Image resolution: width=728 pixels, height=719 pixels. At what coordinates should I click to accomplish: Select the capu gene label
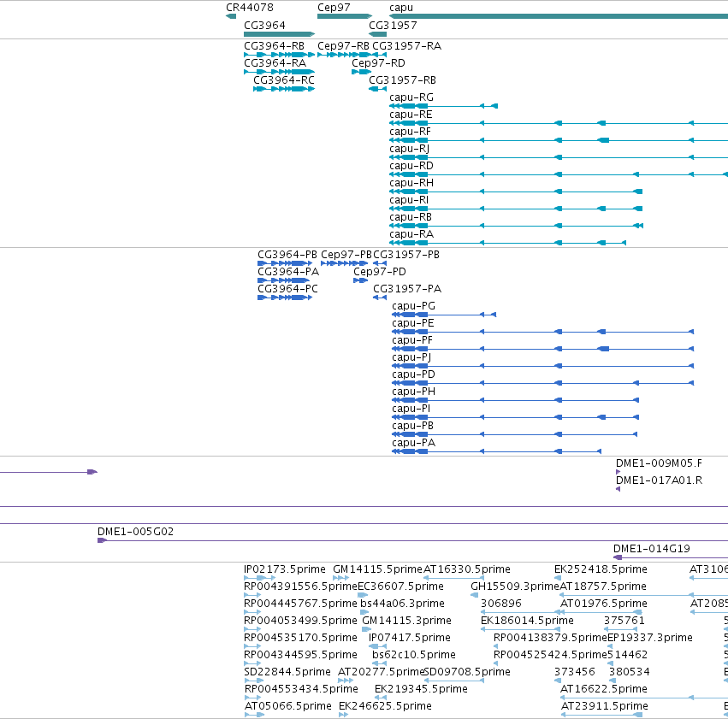(x=401, y=8)
